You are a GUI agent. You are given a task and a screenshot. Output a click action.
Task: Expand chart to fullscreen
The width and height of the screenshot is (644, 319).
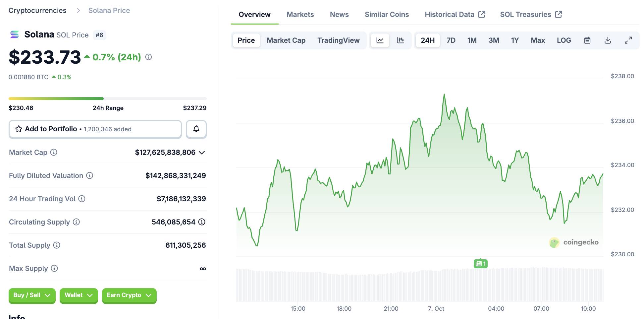[628, 40]
